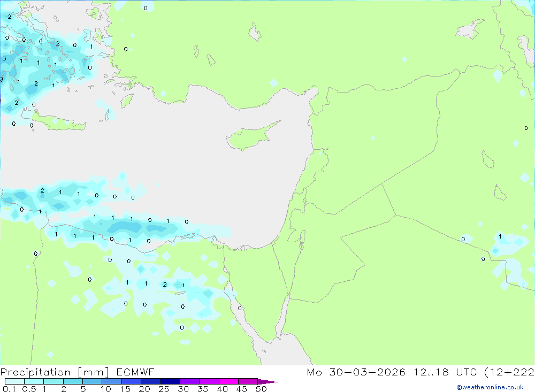
Task: Click the "12..18 UTC" time range text
Action: click(x=445, y=372)
